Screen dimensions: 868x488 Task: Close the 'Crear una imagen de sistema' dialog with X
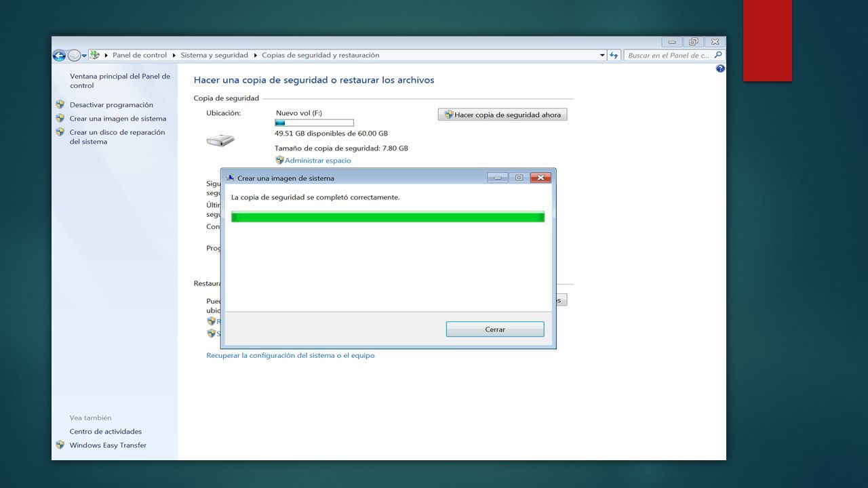tap(540, 178)
